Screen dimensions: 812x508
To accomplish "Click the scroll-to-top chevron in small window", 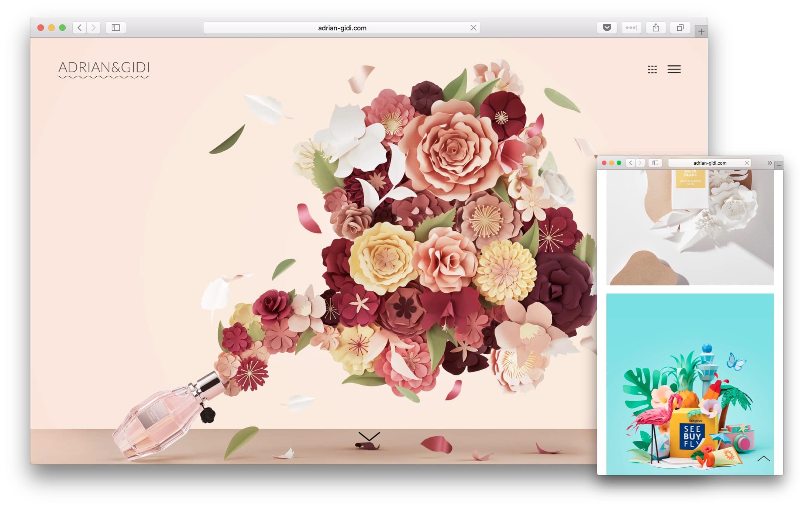I will [764, 459].
